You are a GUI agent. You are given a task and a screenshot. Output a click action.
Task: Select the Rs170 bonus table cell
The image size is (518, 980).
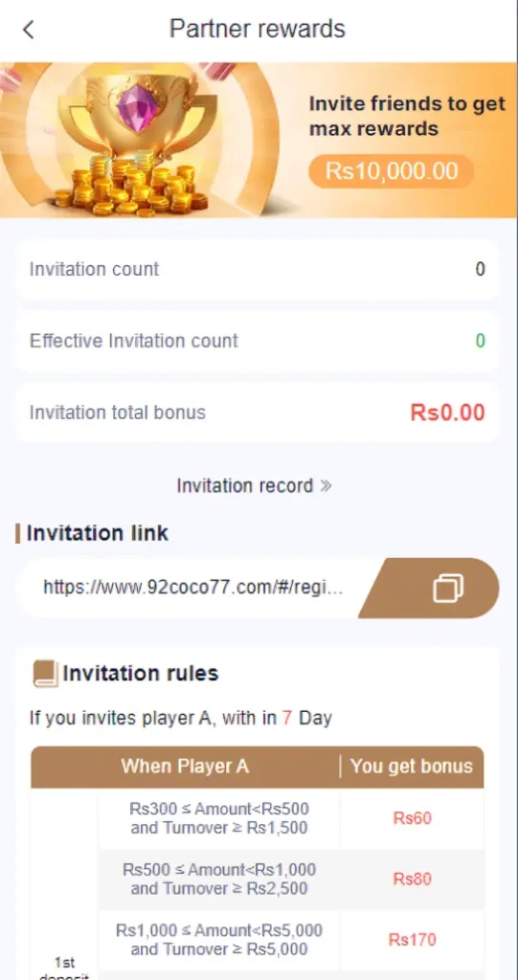(413, 940)
